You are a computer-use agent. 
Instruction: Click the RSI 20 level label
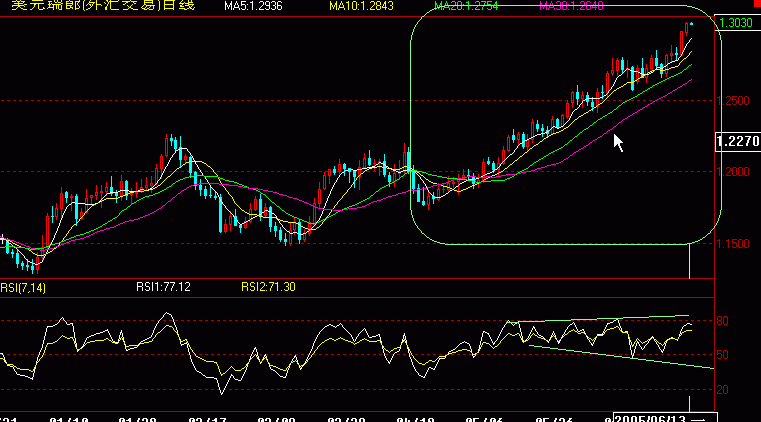pyautogui.click(x=722, y=390)
